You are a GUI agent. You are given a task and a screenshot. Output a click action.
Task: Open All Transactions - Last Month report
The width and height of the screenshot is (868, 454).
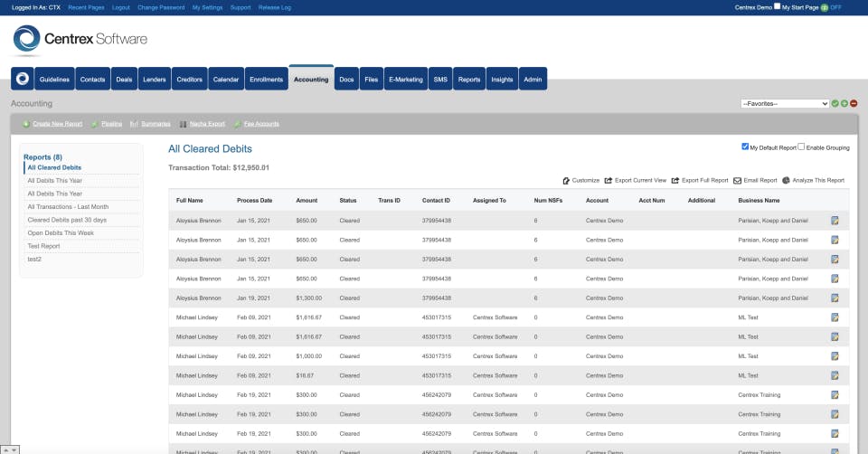point(68,206)
